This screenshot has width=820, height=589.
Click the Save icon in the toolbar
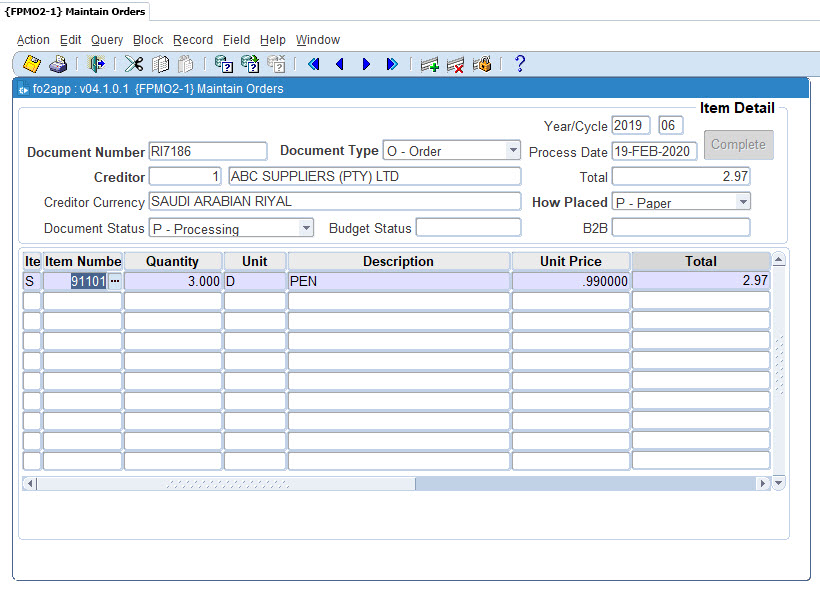[30, 63]
